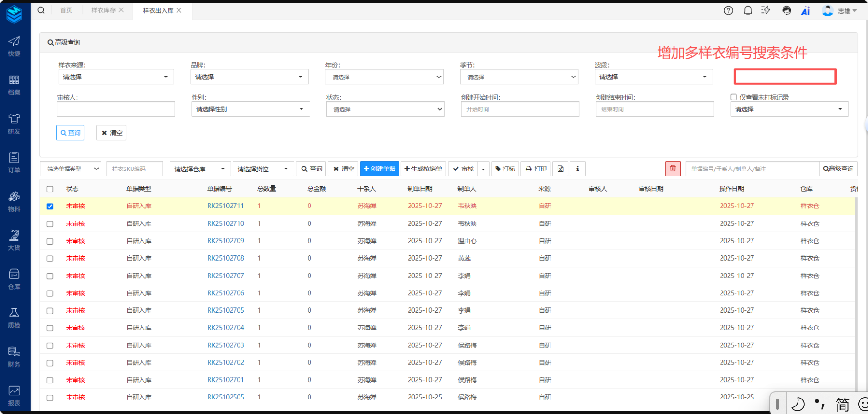Viewport: 868px width, 414px height.
Task: Open the 仓库 warehouse sidebar icon
Action: click(x=14, y=279)
